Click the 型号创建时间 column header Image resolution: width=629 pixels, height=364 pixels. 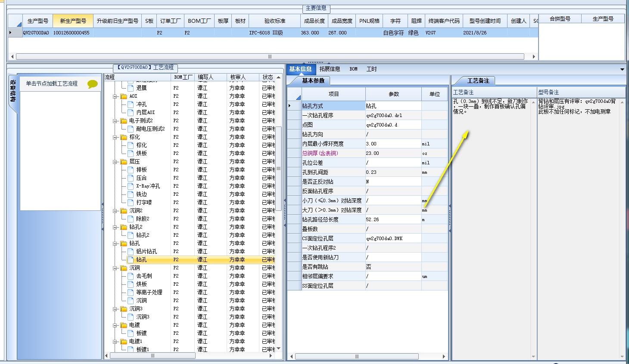[x=485, y=21]
